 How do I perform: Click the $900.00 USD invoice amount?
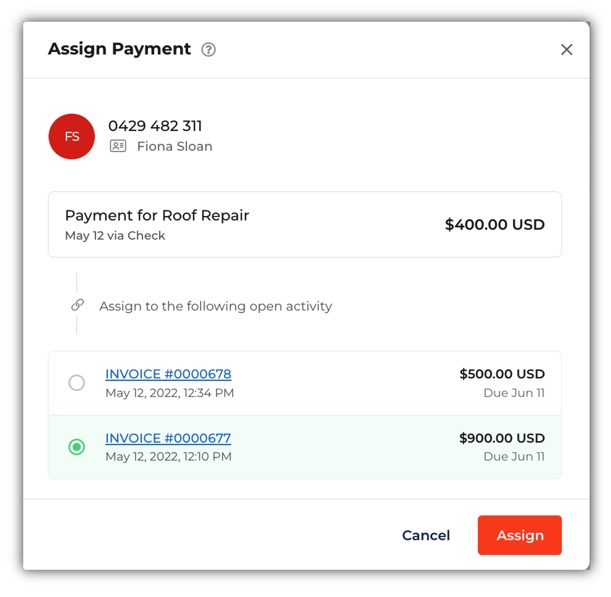click(x=502, y=438)
